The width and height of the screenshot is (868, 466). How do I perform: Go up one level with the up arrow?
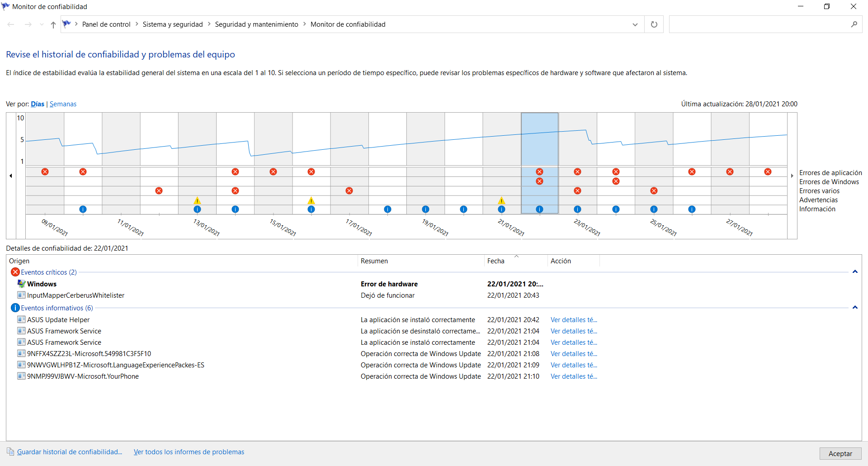[x=53, y=25]
